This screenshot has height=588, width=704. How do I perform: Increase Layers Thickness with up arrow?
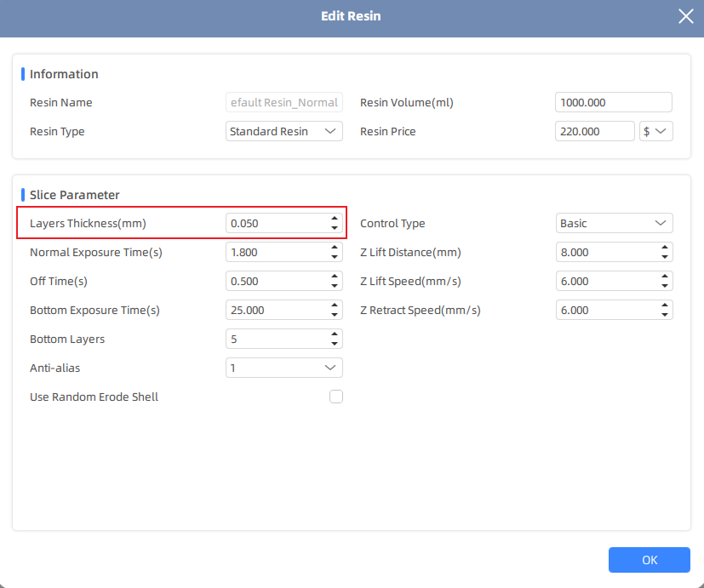[335, 218]
